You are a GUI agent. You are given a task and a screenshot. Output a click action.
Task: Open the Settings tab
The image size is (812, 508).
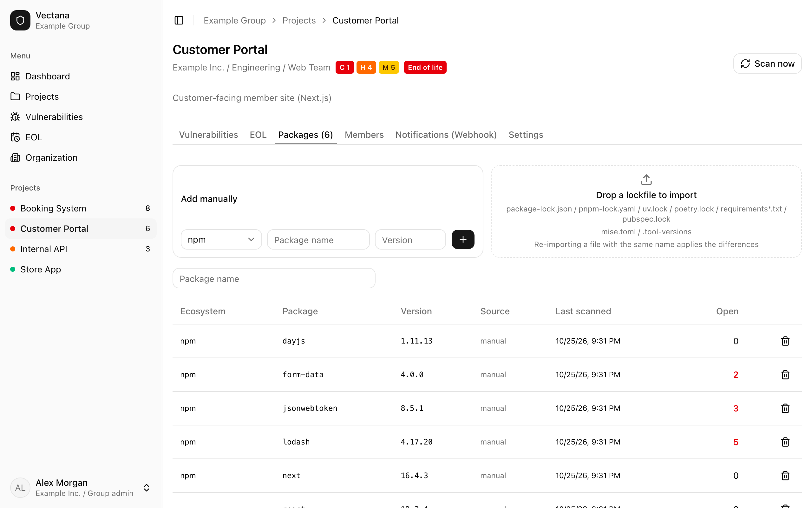point(526,135)
